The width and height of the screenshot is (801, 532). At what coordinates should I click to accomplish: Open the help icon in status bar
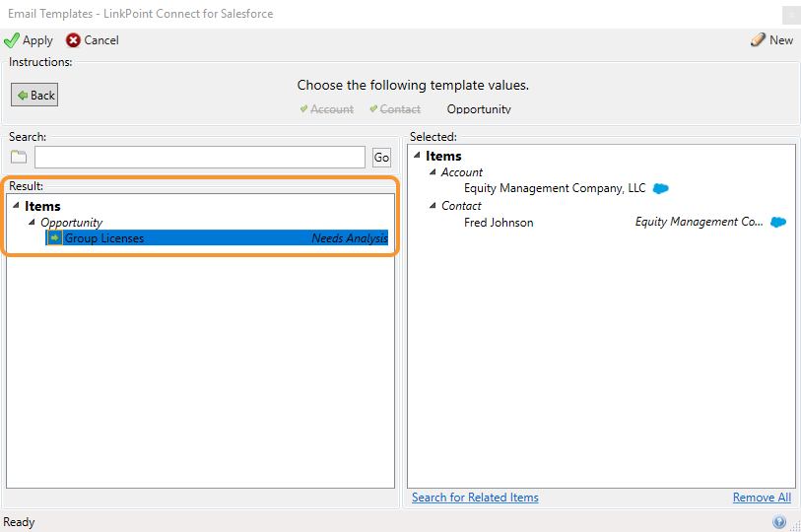click(x=779, y=522)
